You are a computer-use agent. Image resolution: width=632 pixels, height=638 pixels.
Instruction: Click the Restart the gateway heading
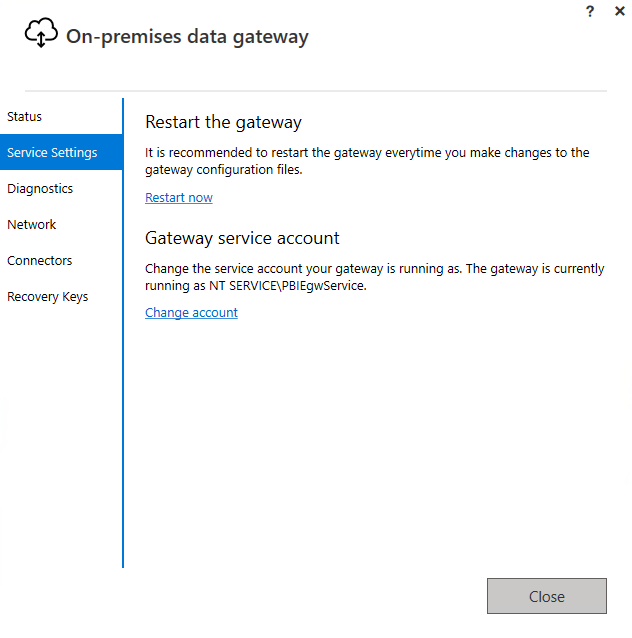223,123
